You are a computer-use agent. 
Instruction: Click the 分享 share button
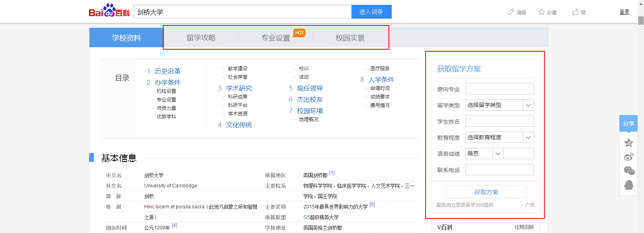pyautogui.click(x=628, y=124)
